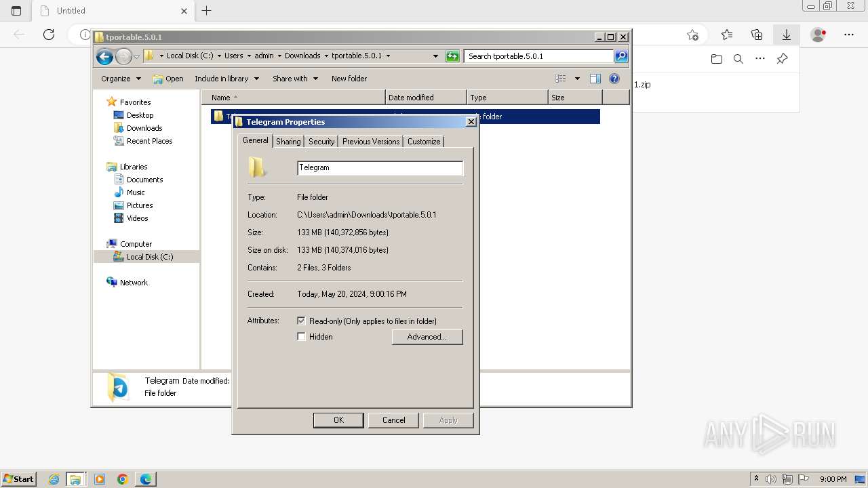Open Advanced attributes button
868x488 pixels.
(x=427, y=337)
